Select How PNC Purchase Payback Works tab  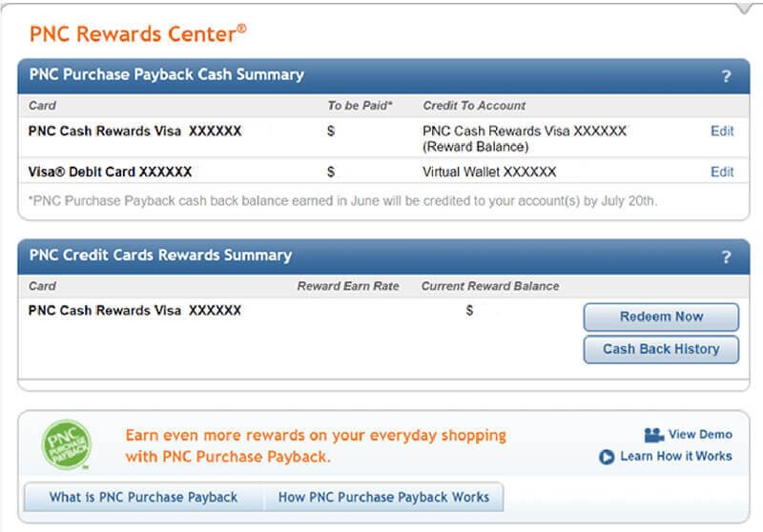coord(383,497)
